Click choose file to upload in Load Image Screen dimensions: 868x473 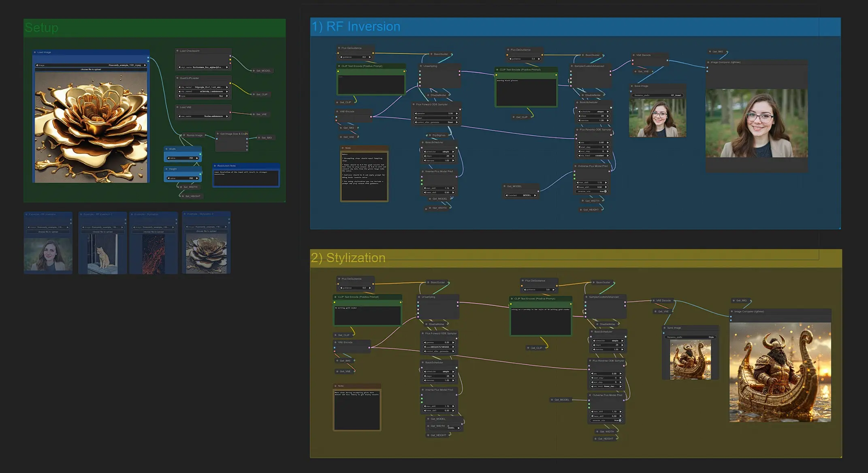pos(91,69)
